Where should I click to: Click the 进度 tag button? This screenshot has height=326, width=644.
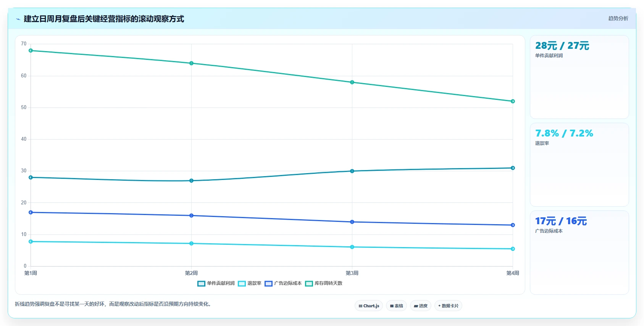421,306
